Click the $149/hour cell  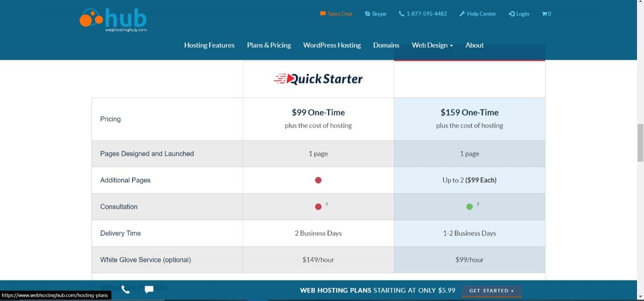[318, 260]
